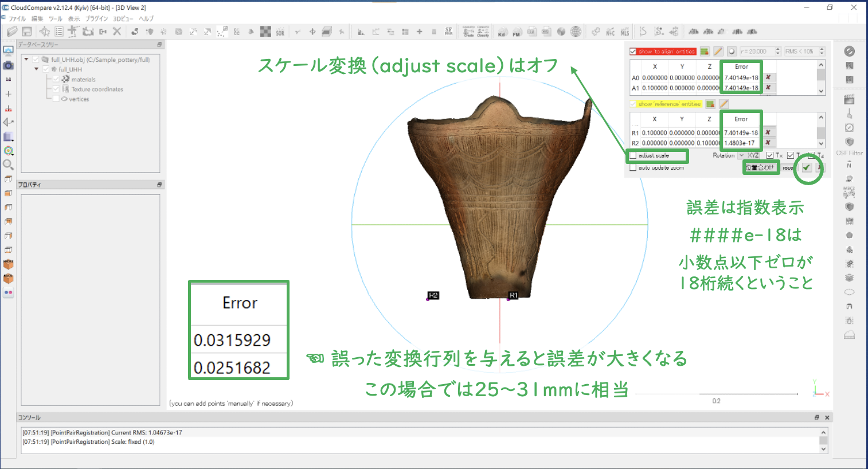The height and width of the screenshot is (469, 868).
Task: Open the ファイル menu
Action: (x=17, y=18)
